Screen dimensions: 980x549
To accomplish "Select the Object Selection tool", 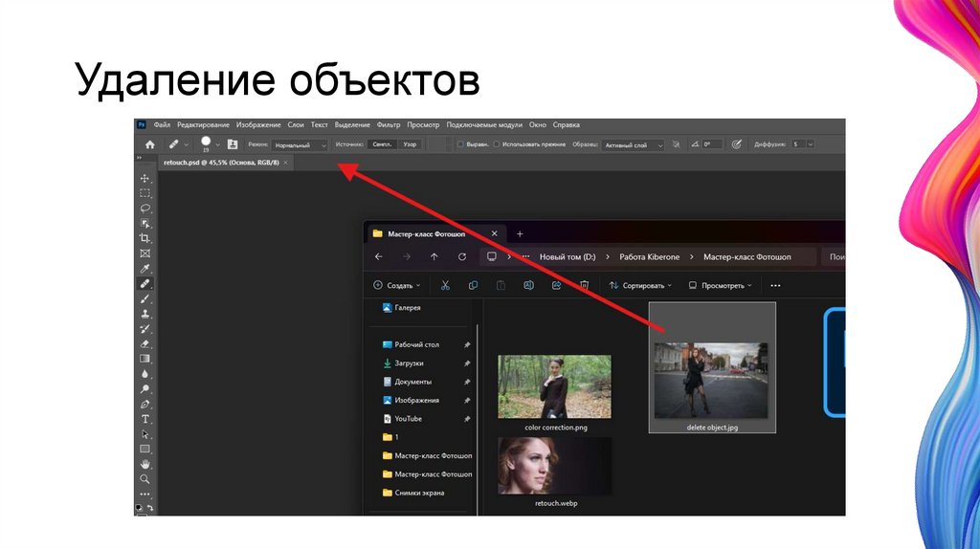I will click(145, 224).
